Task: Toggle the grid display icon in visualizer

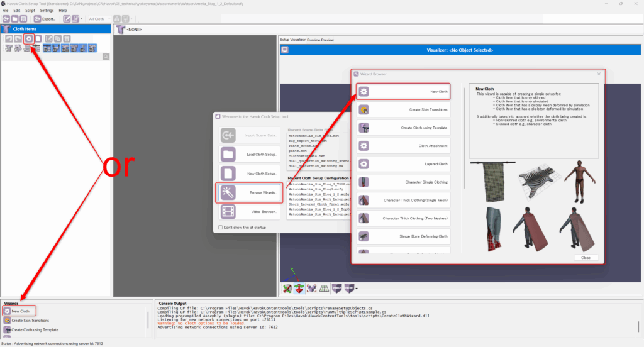Action: (324, 289)
